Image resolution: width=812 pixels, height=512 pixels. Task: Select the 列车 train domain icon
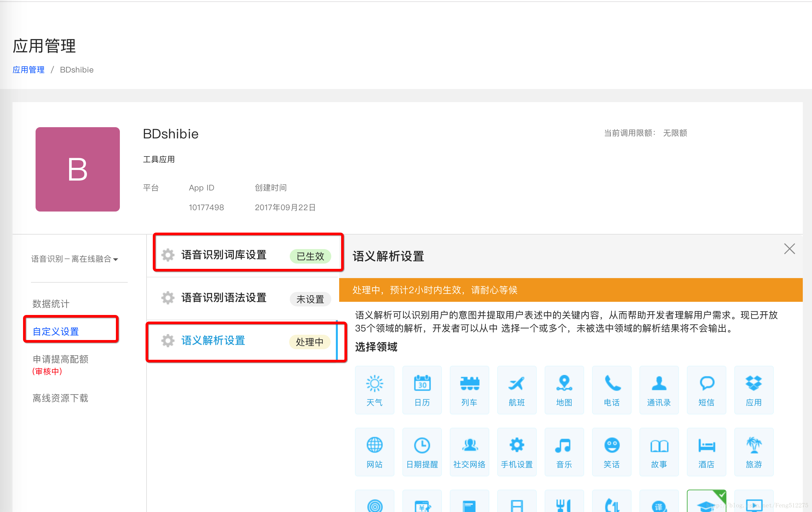tap(470, 390)
